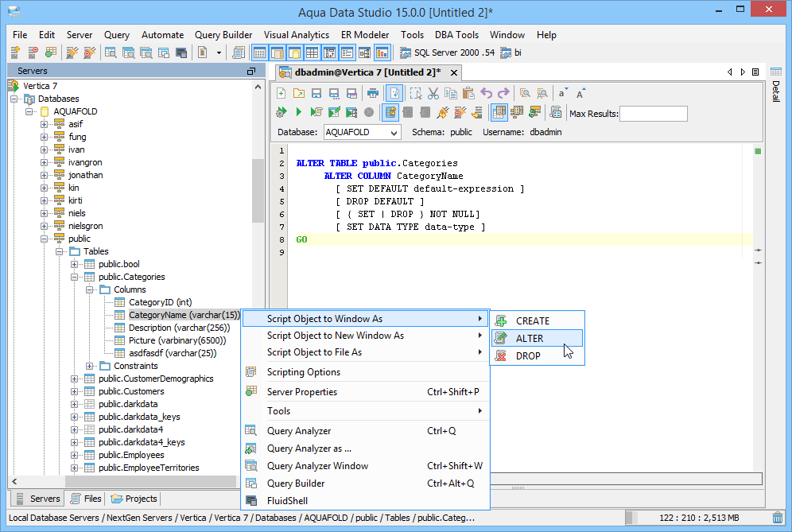Click the uppercase 'A' conversion icon
This screenshot has height=532, width=792.
click(580, 94)
